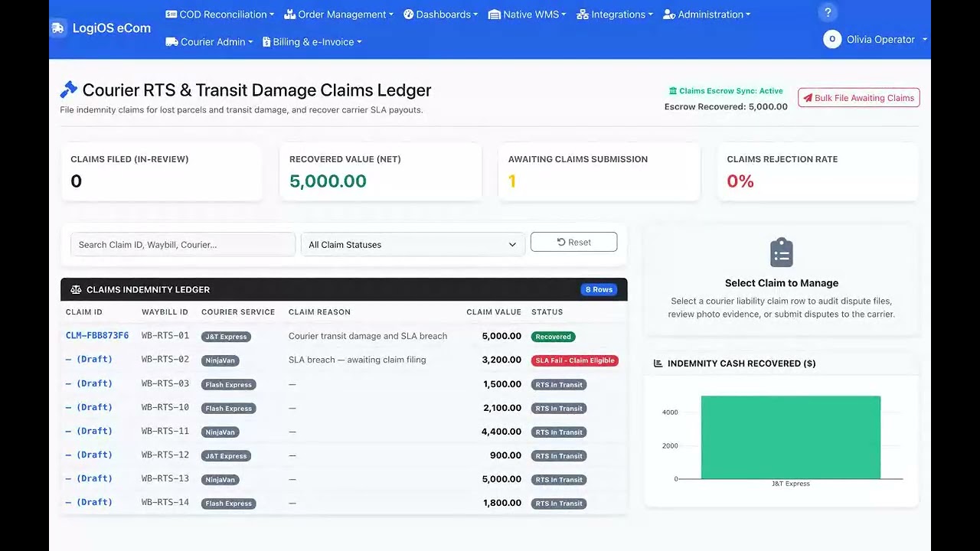The image size is (980, 551).
Task: Open claim link CLM-FBB873F6
Action: pos(97,336)
